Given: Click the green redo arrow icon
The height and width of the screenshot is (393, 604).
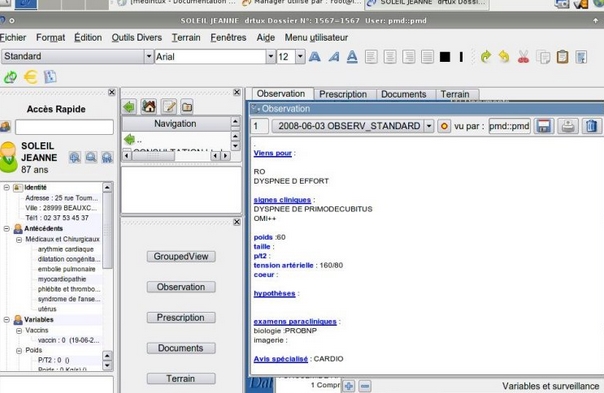Looking at the screenshot, I should pyautogui.click(x=486, y=57).
